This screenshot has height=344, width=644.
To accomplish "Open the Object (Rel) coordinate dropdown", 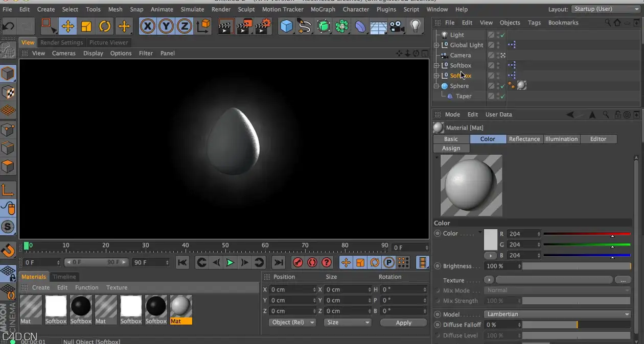I will 292,323.
